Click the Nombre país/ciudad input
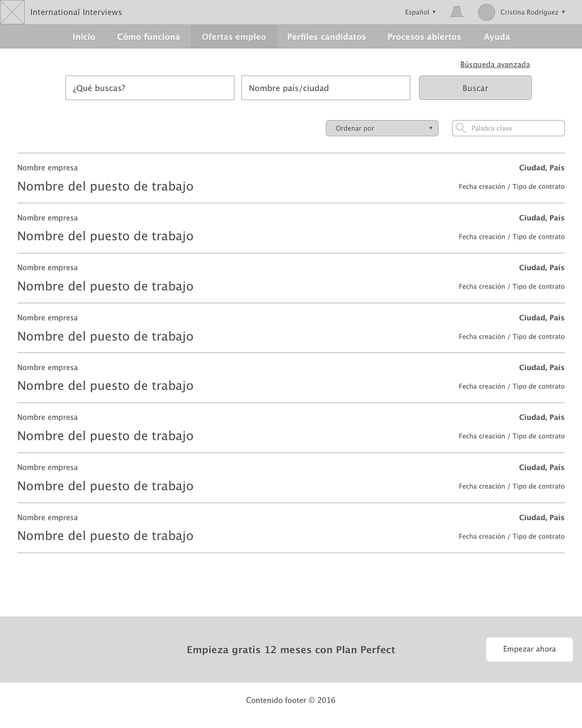Screen dimensions: 582x728 pos(326,88)
